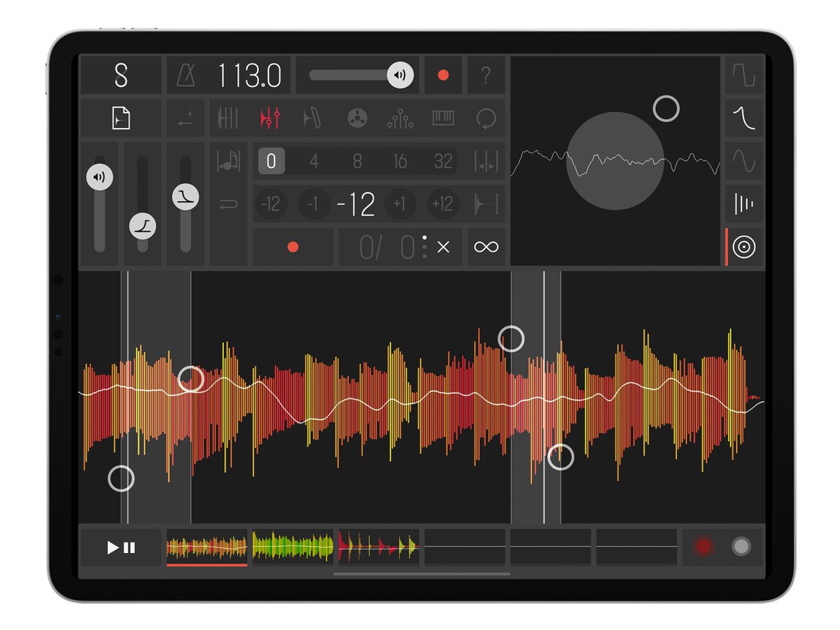The width and height of the screenshot is (840, 630).
Task: Open the sample file loader icon
Action: (121, 119)
